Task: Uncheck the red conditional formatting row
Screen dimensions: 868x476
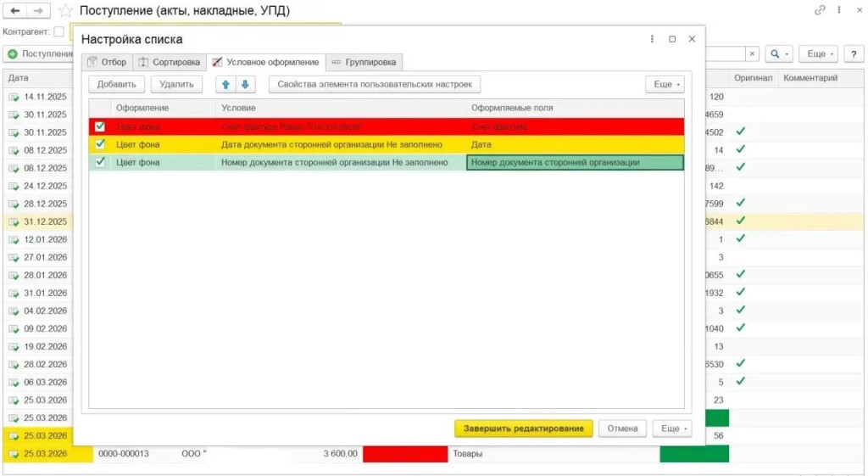Action: 100,126
